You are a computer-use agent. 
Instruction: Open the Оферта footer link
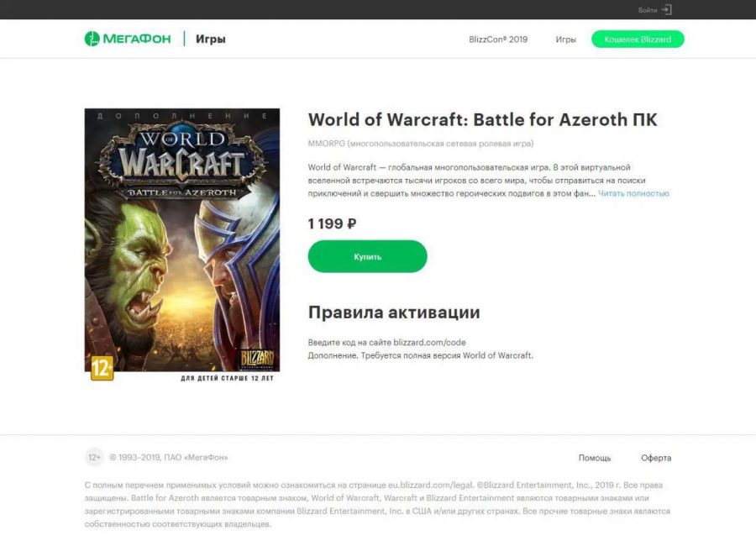pyautogui.click(x=656, y=458)
